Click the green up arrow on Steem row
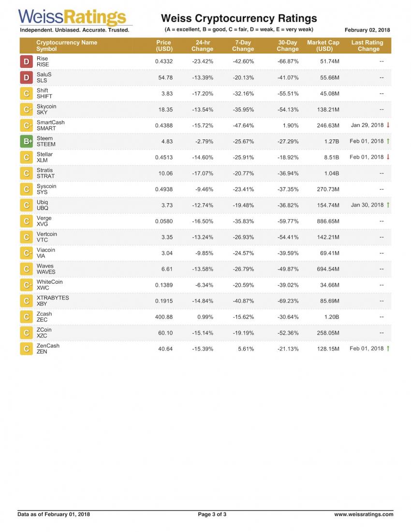The height and width of the screenshot is (532, 411). (x=388, y=141)
